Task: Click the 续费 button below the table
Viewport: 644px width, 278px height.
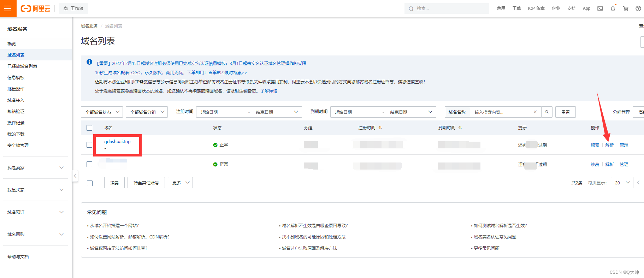Action: point(114,183)
